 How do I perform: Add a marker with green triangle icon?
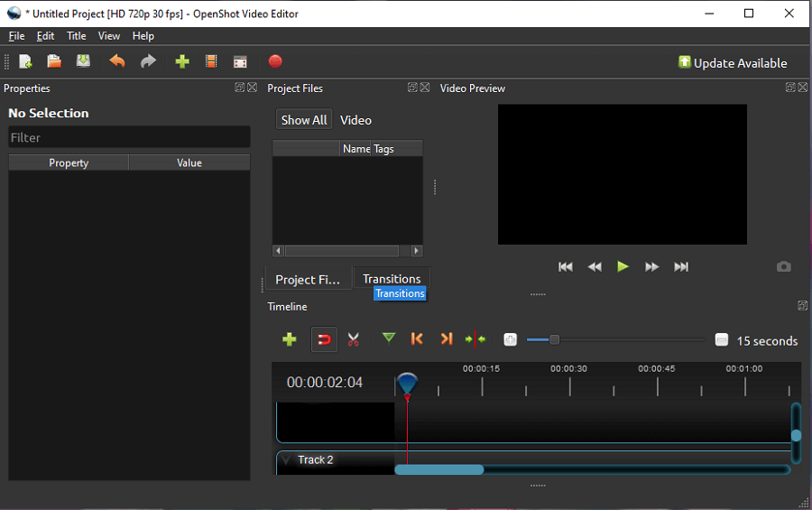pos(388,339)
